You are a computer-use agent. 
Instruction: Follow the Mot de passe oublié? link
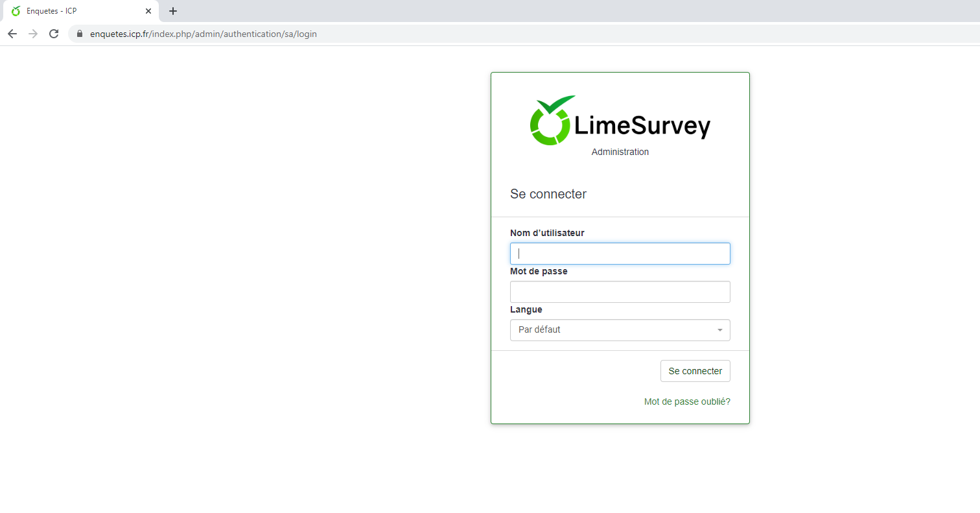(687, 402)
